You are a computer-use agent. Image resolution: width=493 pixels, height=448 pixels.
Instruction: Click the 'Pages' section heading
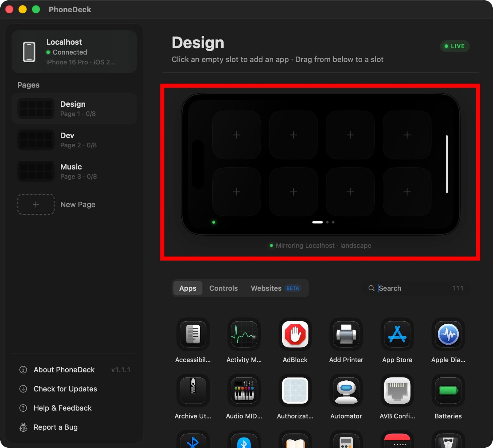[x=28, y=85]
